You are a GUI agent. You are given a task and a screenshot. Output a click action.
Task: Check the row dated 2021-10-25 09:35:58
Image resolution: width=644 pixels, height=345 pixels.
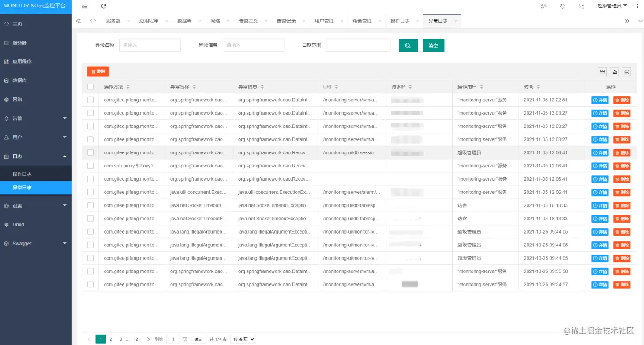pyautogui.click(x=90, y=271)
